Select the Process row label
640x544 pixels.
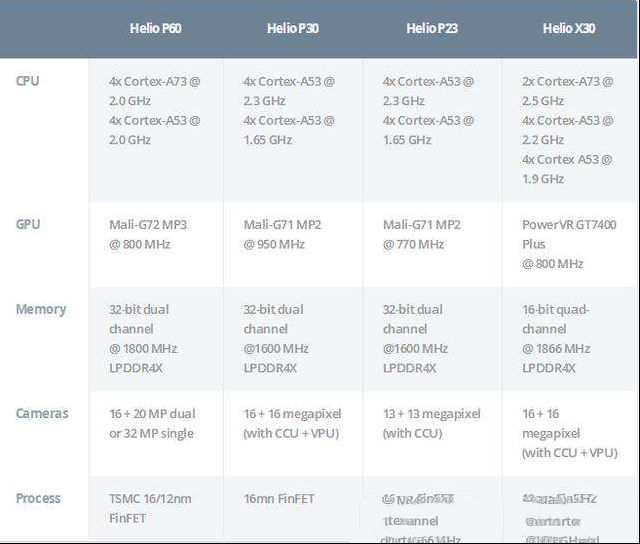pos(38,498)
